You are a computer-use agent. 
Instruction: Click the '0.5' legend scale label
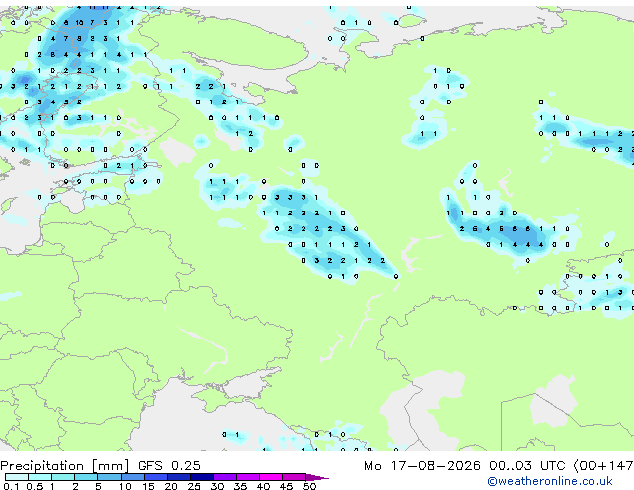pyautogui.click(x=34, y=486)
